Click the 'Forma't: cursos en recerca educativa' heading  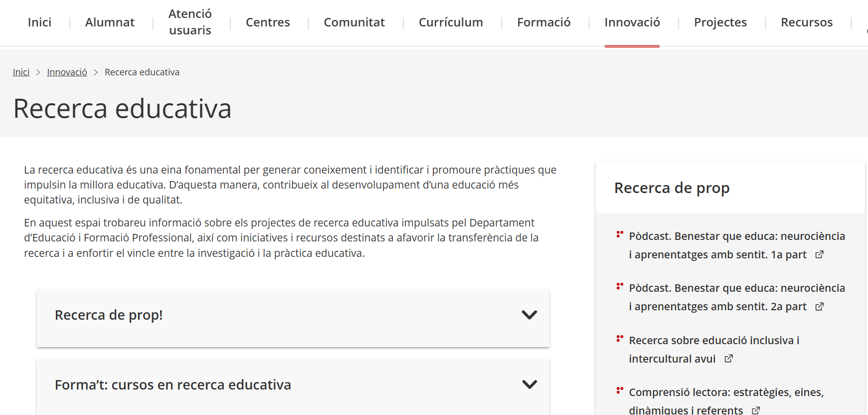[x=173, y=385]
